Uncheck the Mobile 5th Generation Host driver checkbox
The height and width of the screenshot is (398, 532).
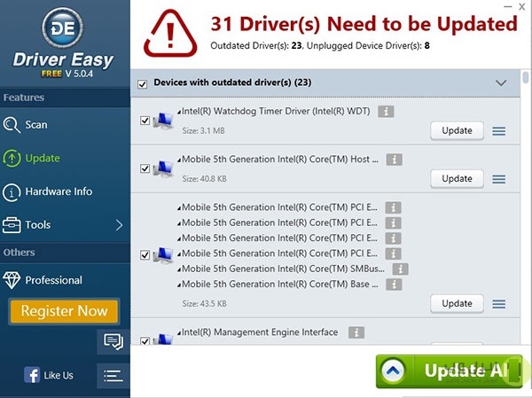click(145, 168)
